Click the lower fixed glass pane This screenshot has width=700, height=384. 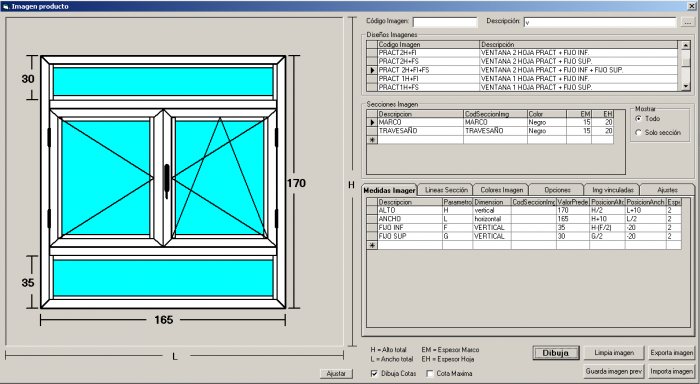163,278
